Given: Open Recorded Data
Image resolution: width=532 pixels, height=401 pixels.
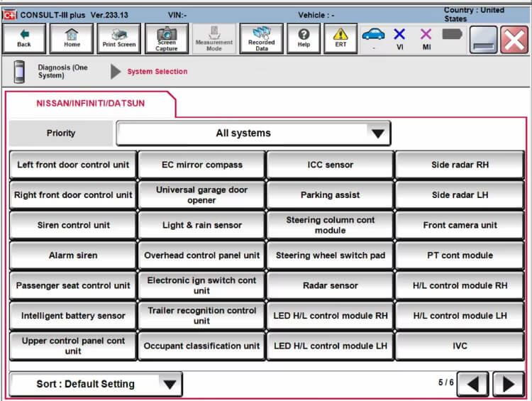Looking at the screenshot, I should (x=262, y=38).
